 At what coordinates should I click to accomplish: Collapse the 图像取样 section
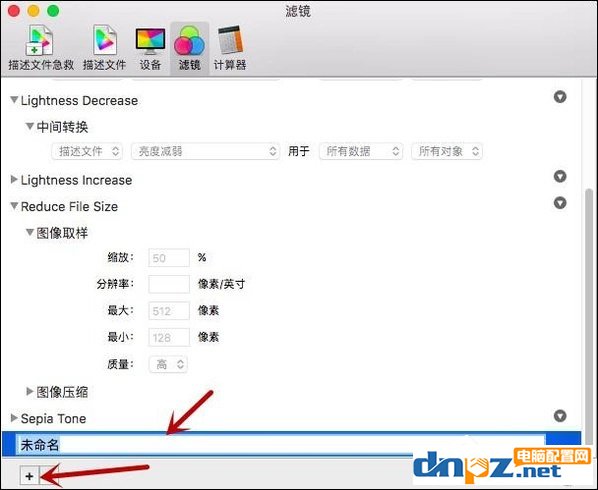30,232
